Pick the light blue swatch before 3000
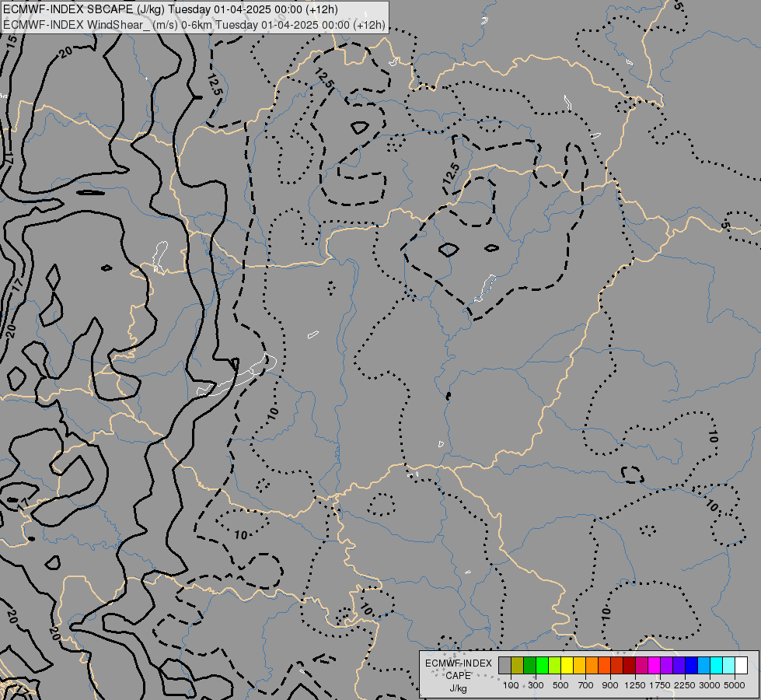Image resolution: width=761 pixels, height=700 pixels. 703,665
